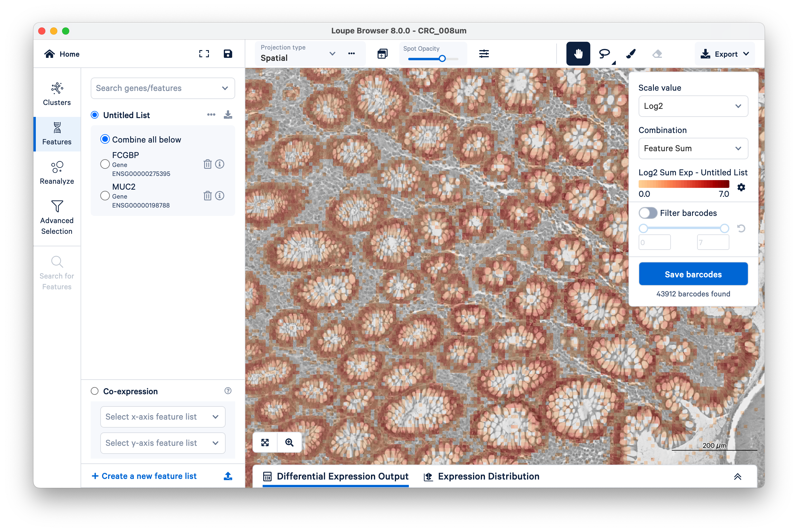Click the zoom-in magnifier on map

[289, 443]
